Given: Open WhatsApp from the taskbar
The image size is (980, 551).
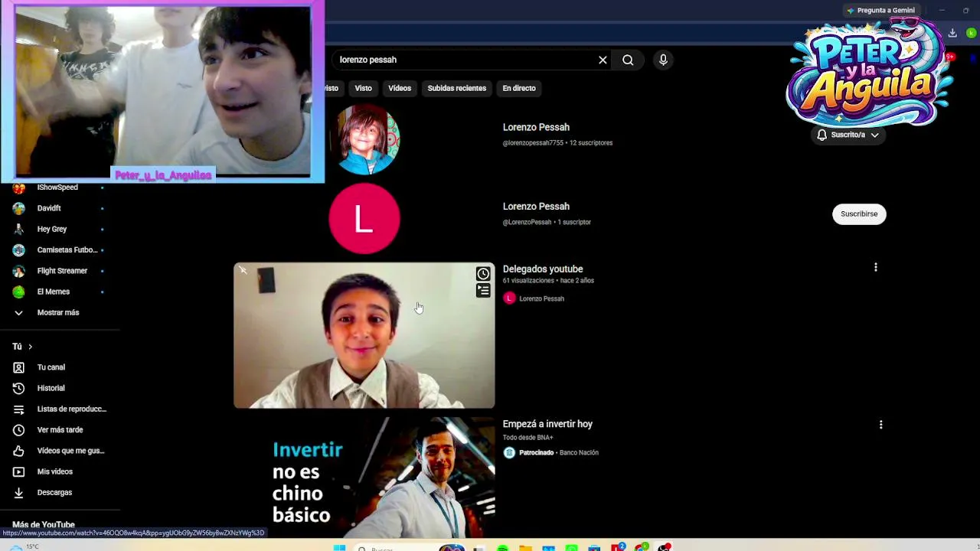Looking at the screenshot, I should pos(571,547).
